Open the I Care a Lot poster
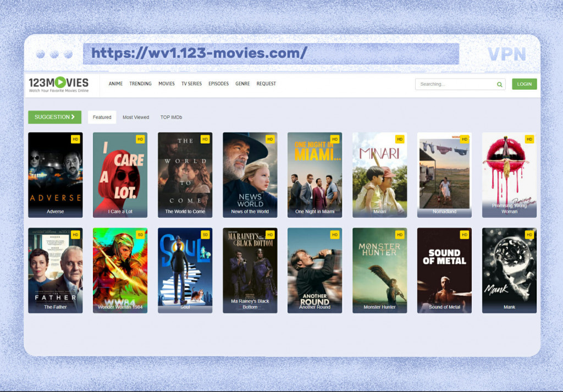The height and width of the screenshot is (392, 563). point(120,175)
